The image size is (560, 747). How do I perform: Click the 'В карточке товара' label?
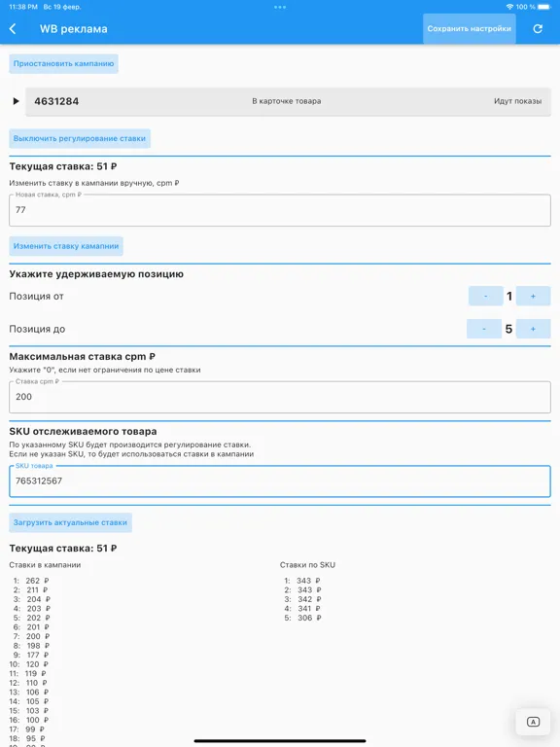(x=286, y=101)
